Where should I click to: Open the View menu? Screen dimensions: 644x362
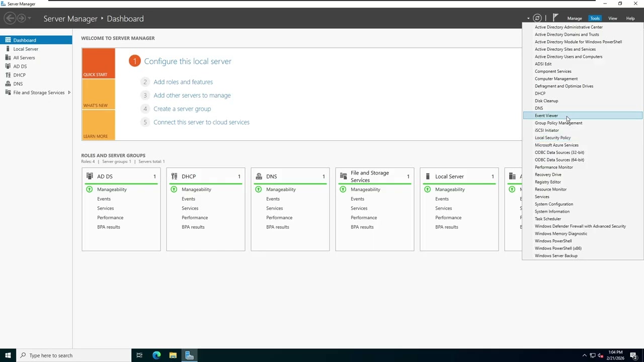point(613,19)
